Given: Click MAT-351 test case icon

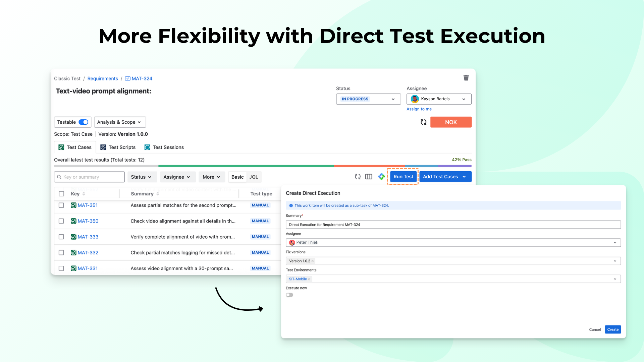Looking at the screenshot, I should [73, 205].
